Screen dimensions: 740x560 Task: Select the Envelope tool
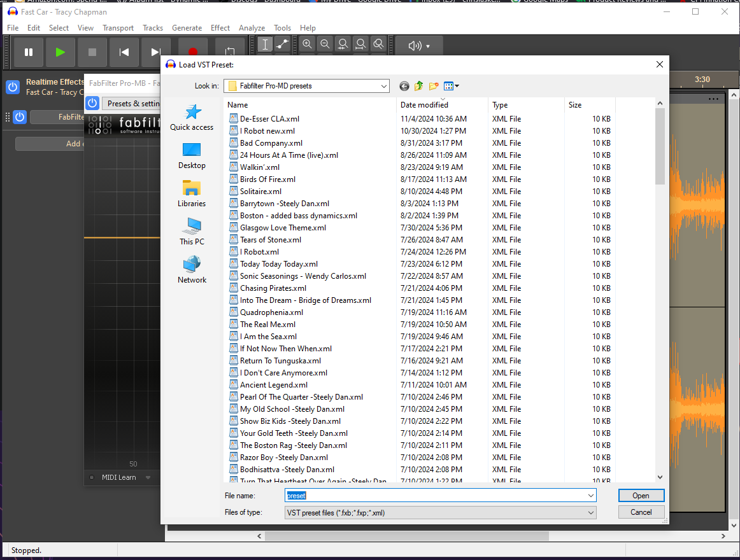click(x=282, y=45)
